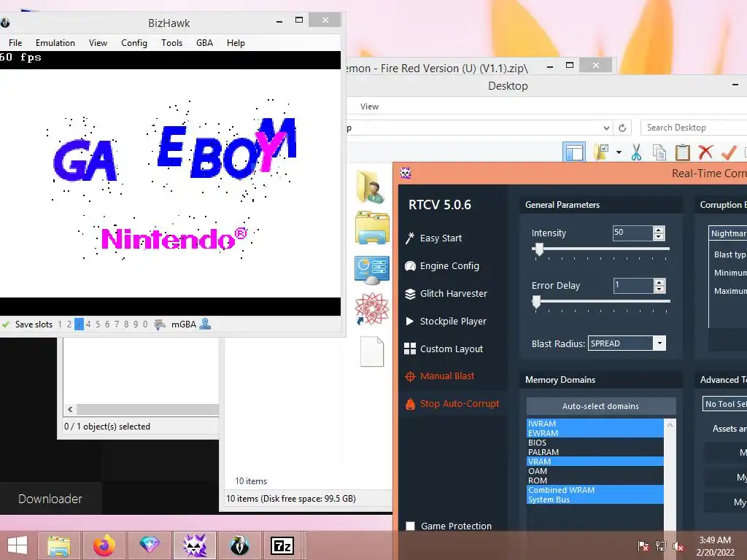Viewport: 747px width, 560px height.
Task: Select BIOS memory domain
Action: [595, 443]
